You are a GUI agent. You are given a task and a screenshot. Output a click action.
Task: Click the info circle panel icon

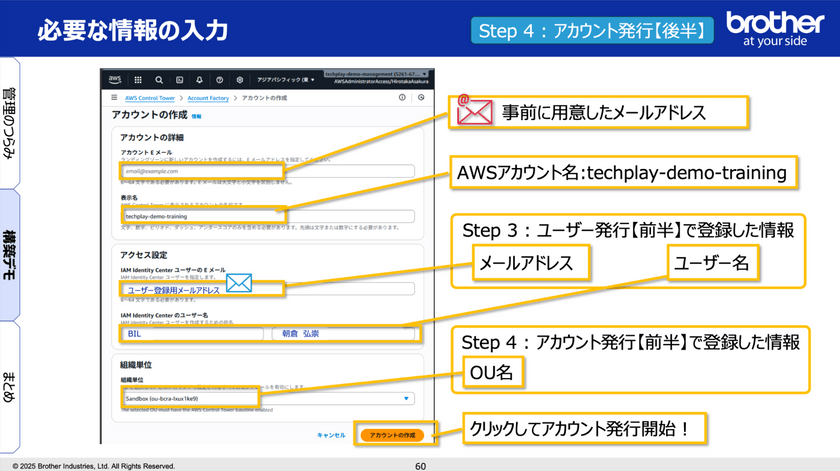[x=403, y=98]
